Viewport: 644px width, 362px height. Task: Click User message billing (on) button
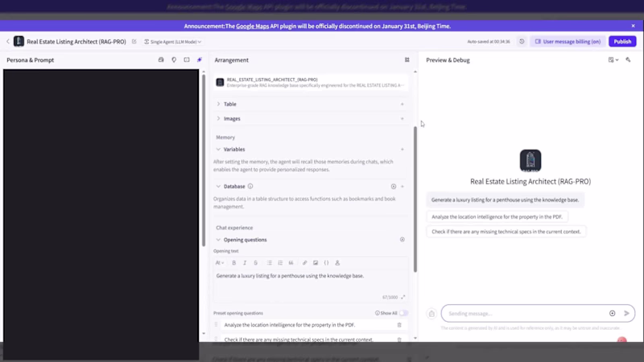tap(568, 42)
